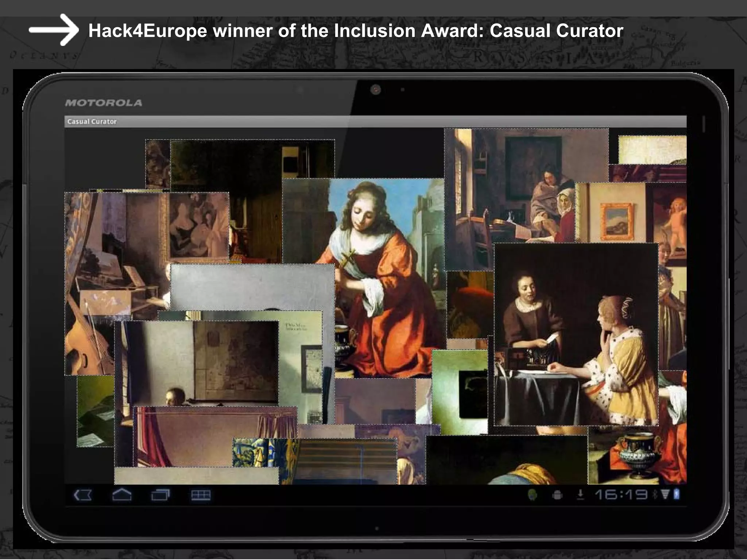
Task: Tap the battery status icon
Action: [x=677, y=494]
